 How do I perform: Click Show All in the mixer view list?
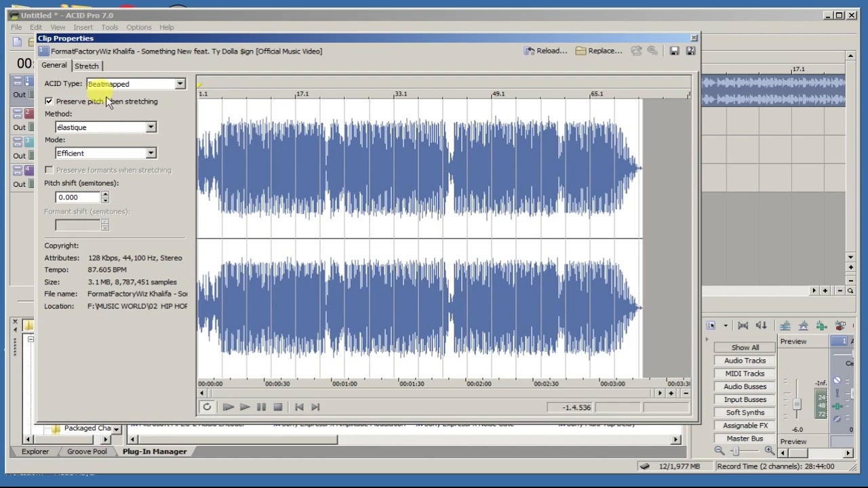point(745,348)
